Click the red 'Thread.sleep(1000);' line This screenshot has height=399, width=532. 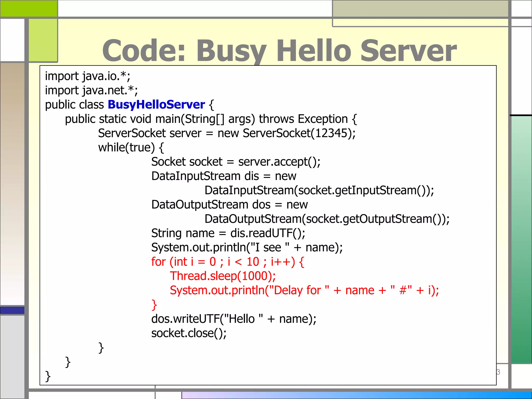pyautogui.click(x=223, y=276)
